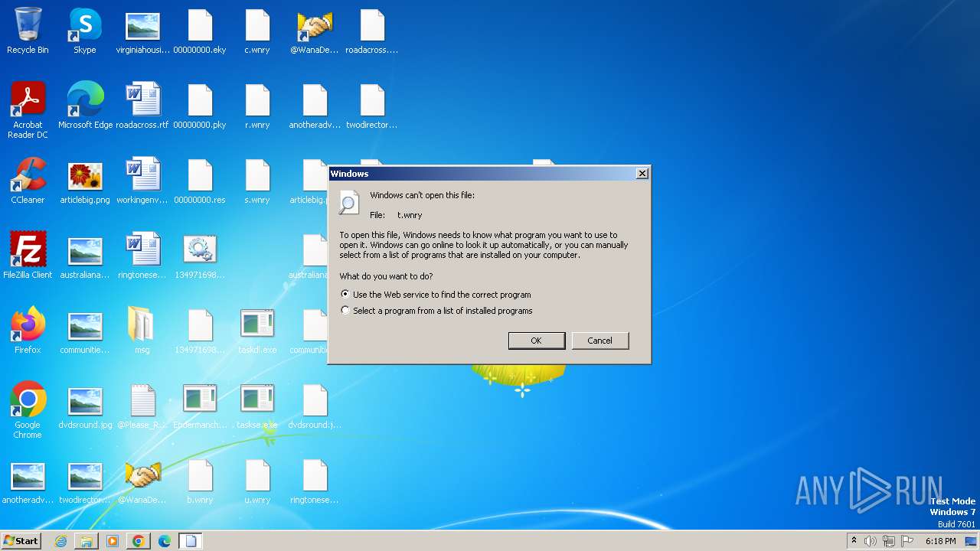
Task: Open the Action Center flag icon
Action: [x=907, y=541]
